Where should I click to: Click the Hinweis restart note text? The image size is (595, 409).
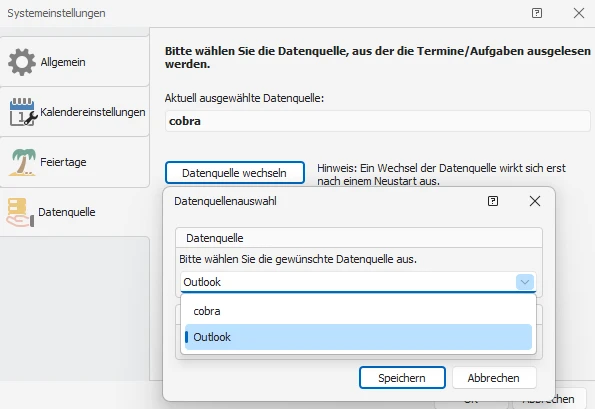441,175
